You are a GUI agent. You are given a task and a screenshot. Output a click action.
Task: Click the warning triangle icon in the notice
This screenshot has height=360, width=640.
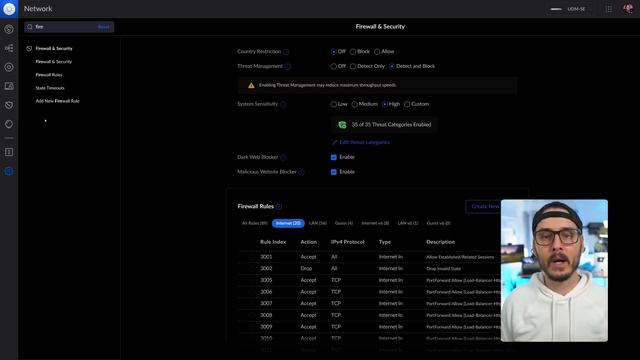click(251, 85)
